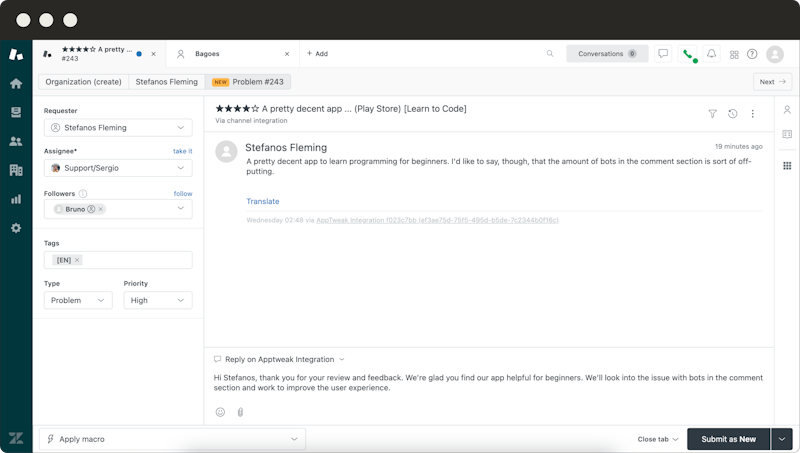This screenshot has height=453, width=800.
Task: Expand the Assignee Support/Sergio dropdown
Action: pyautogui.click(x=118, y=168)
